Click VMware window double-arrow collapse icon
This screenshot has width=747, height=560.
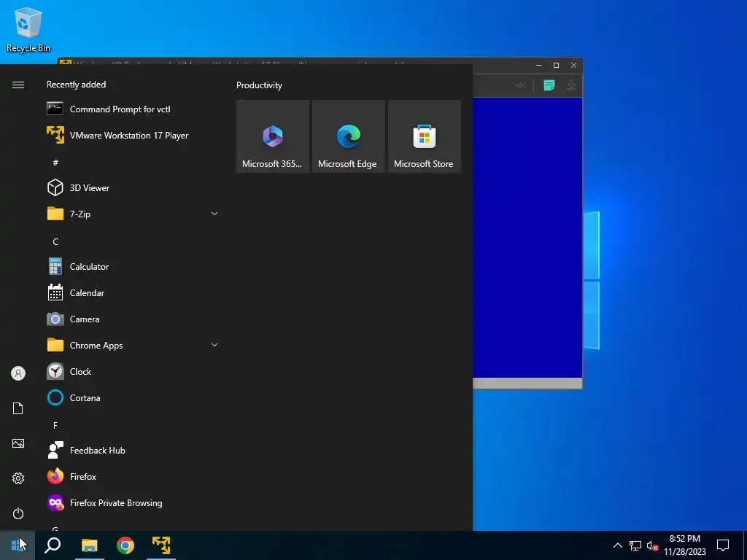click(520, 85)
